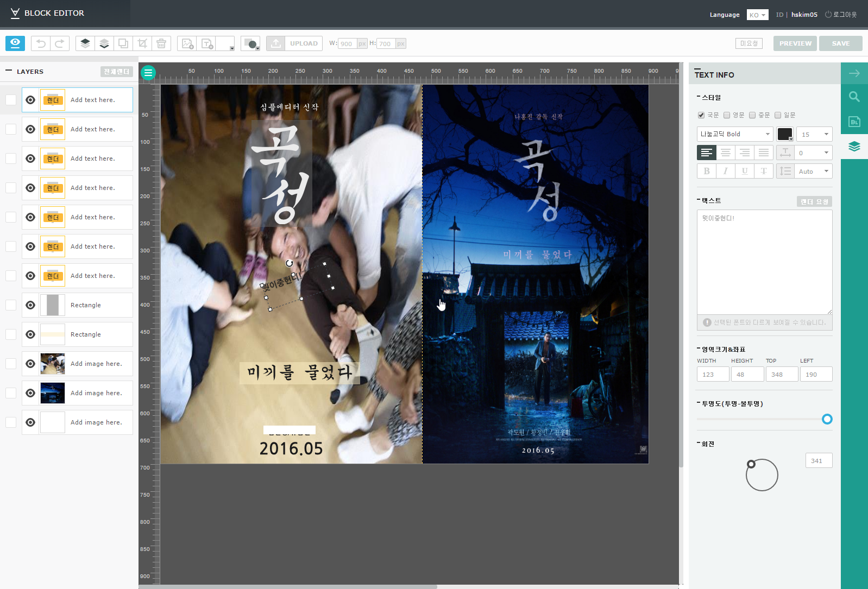Set text alignment to right

(x=745, y=153)
